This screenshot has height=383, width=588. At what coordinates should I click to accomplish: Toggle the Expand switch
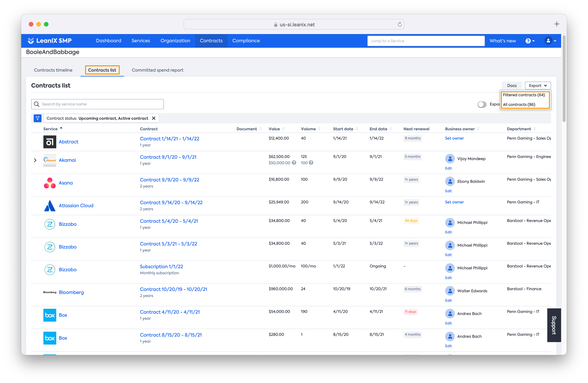(482, 104)
